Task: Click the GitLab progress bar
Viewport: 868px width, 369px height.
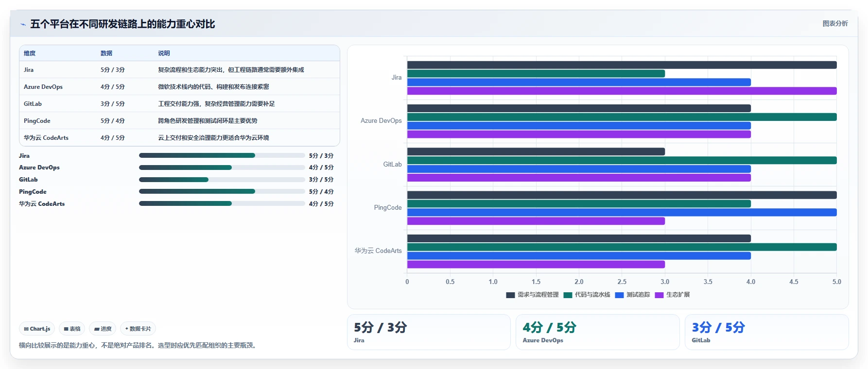Action: (222, 180)
